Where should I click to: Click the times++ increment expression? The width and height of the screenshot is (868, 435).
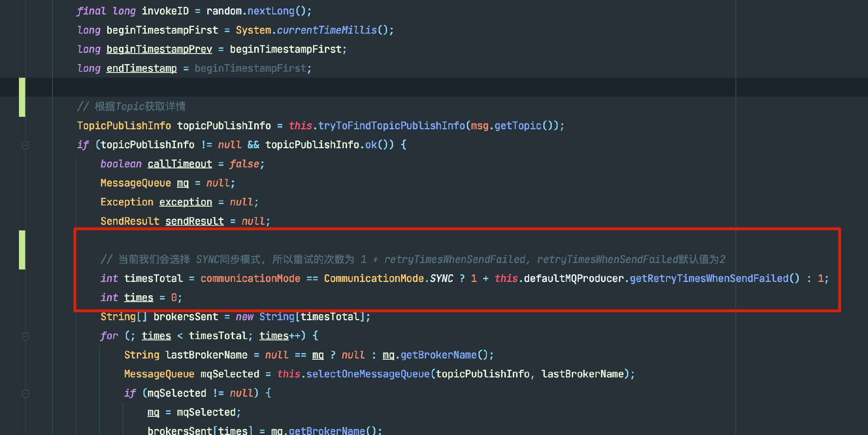click(280, 336)
